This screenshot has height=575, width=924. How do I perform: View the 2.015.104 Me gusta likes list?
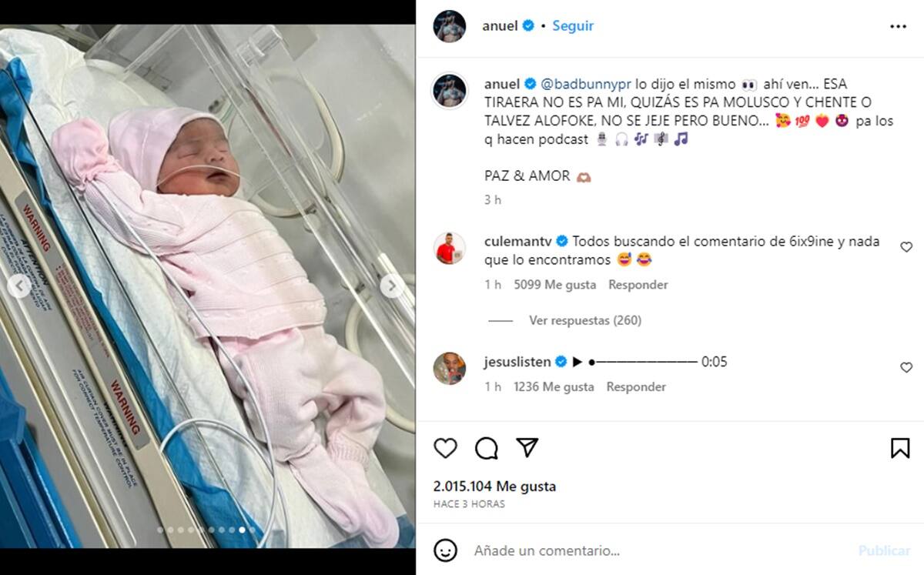coord(494,486)
